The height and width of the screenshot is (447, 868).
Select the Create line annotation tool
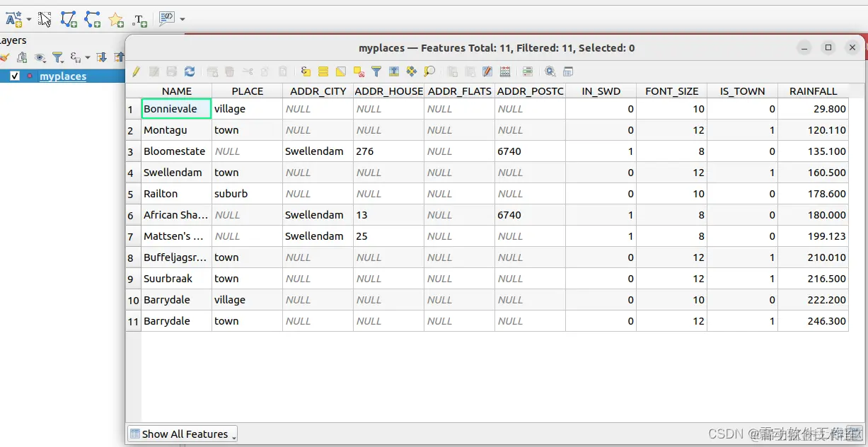(93, 19)
